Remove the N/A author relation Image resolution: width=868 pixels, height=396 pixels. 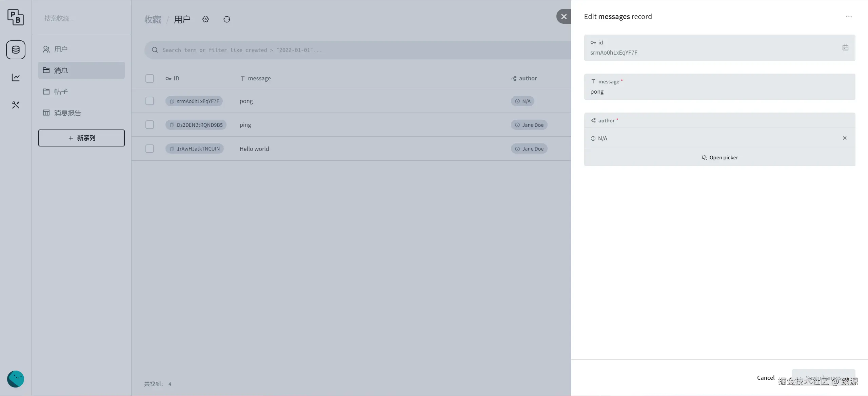click(845, 138)
